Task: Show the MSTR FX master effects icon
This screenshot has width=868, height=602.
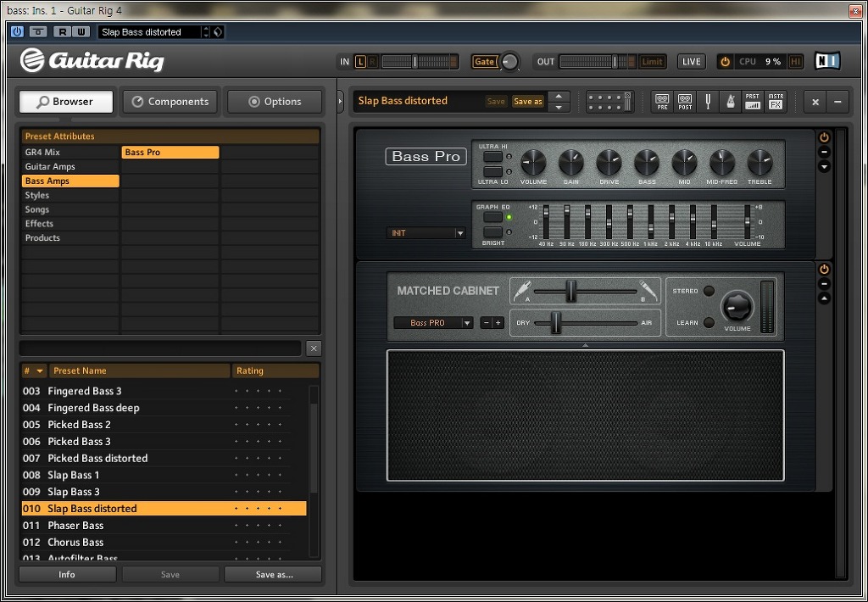Action: [776, 102]
